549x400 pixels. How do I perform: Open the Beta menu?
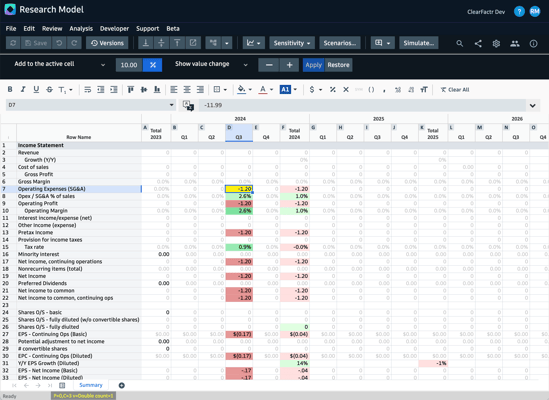pos(173,29)
